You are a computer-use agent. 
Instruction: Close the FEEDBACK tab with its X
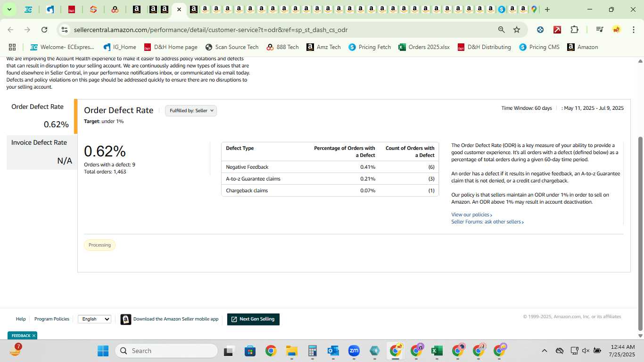point(34,336)
